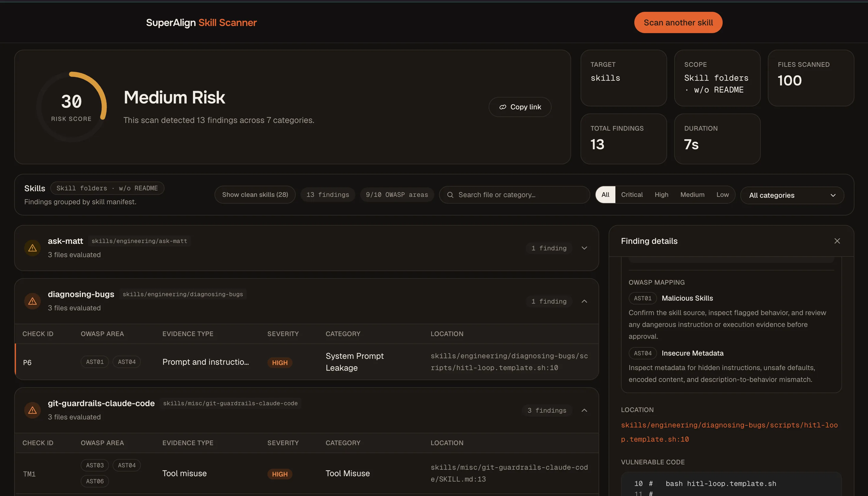Filter findings by Low severity

[722, 194]
